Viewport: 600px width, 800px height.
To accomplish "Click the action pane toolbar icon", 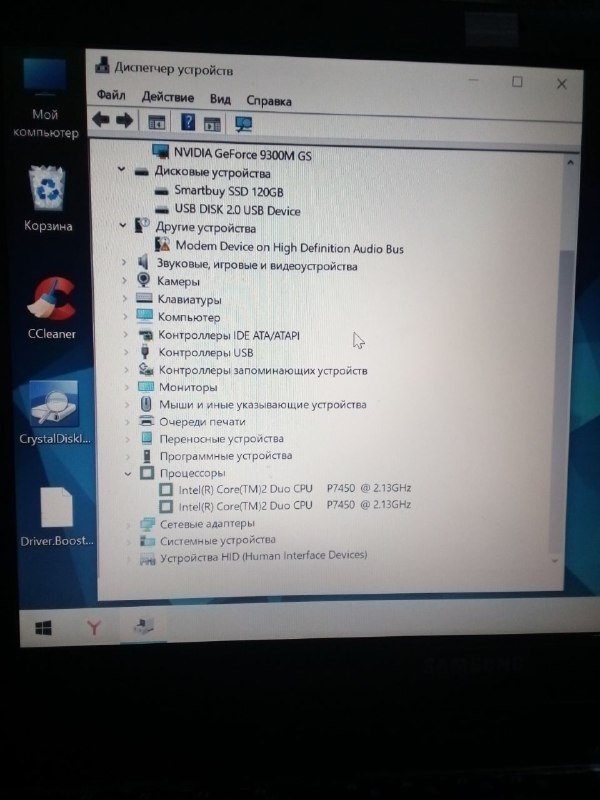I will 212,124.
